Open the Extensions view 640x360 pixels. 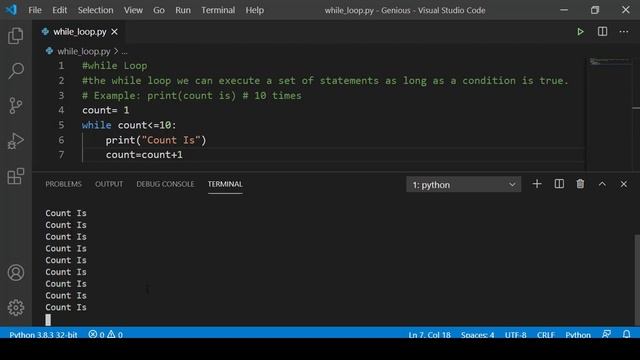(16, 176)
